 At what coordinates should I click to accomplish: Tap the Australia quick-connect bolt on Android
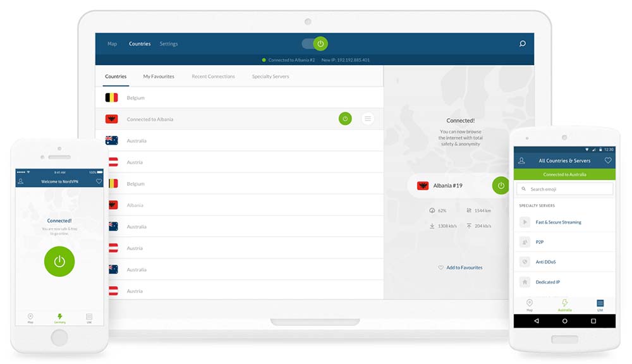point(564,305)
